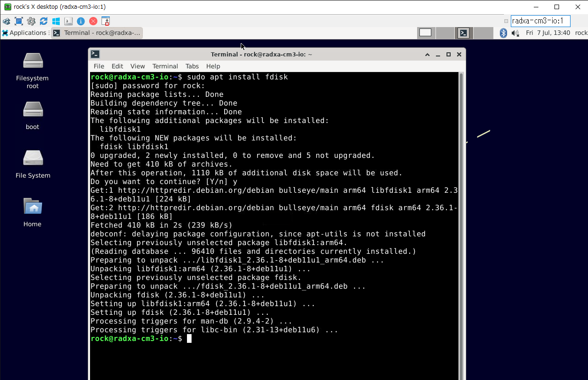Click the 'sudo apt install fdisk' command text
588x380 pixels.
[237, 77]
